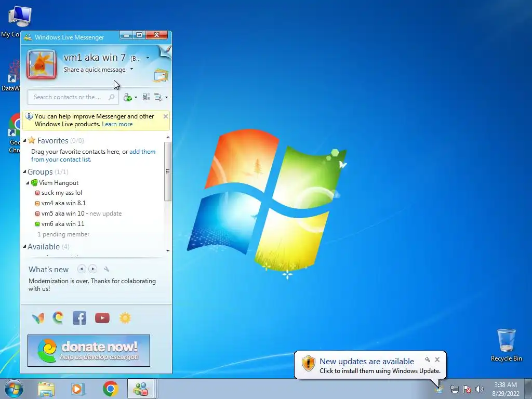Collapse the Available section
The width and height of the screenshot is (532, 399).
point(24,247)
